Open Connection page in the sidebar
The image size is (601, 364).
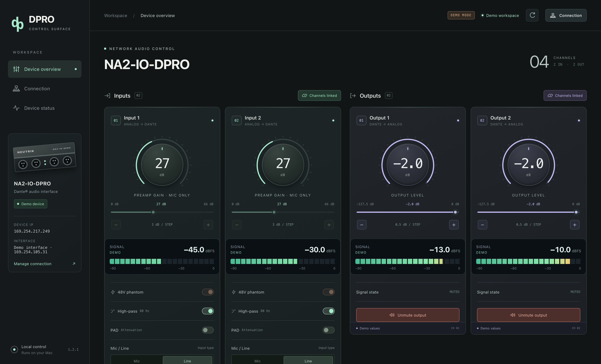point(45,89)
